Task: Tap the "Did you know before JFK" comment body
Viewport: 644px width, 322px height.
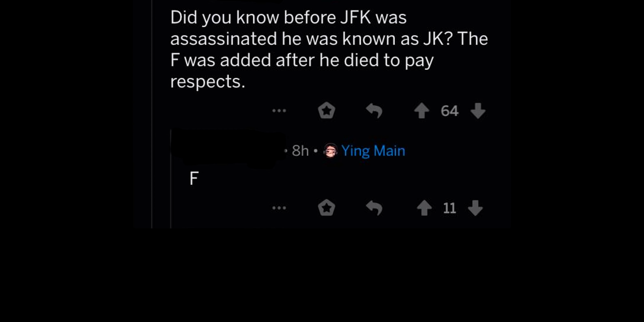Action: (329, 49)
